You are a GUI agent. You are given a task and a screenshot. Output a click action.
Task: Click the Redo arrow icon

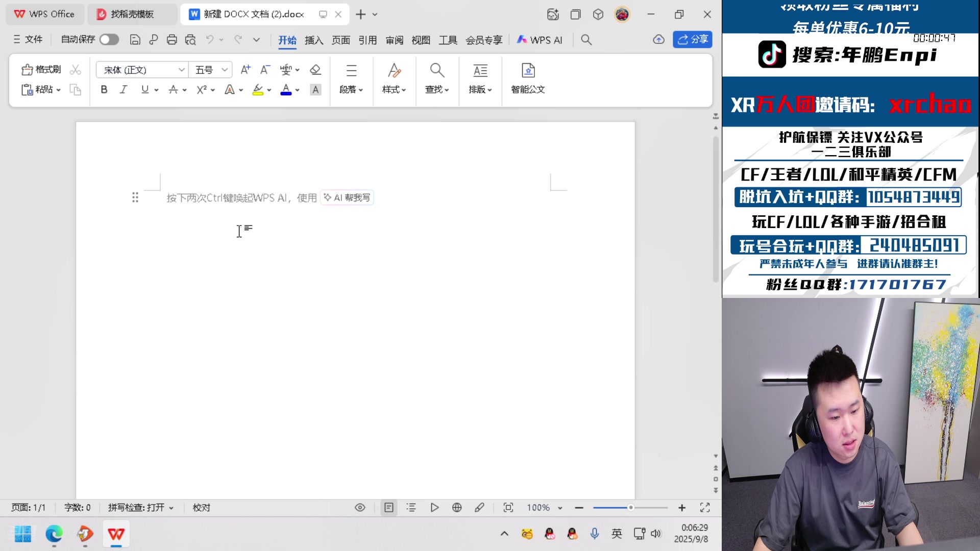pos(238,39)
